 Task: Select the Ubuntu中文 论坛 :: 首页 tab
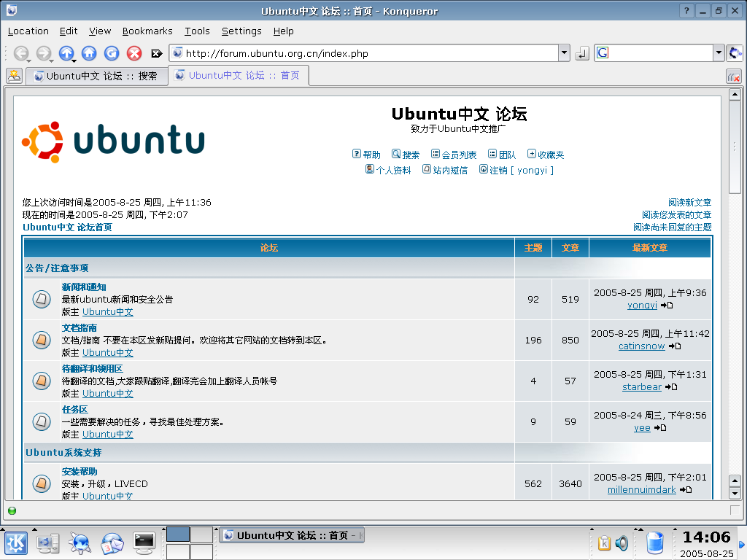point(239,75)
